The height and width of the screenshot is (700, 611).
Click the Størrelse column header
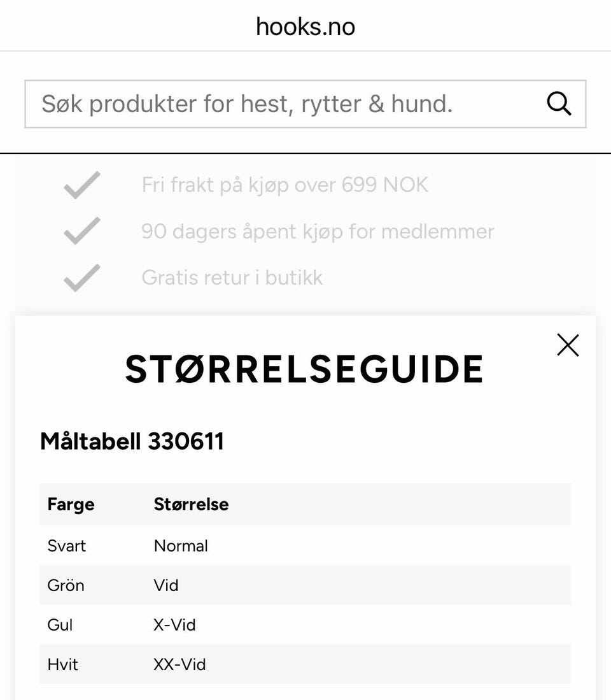coord(191,504)
